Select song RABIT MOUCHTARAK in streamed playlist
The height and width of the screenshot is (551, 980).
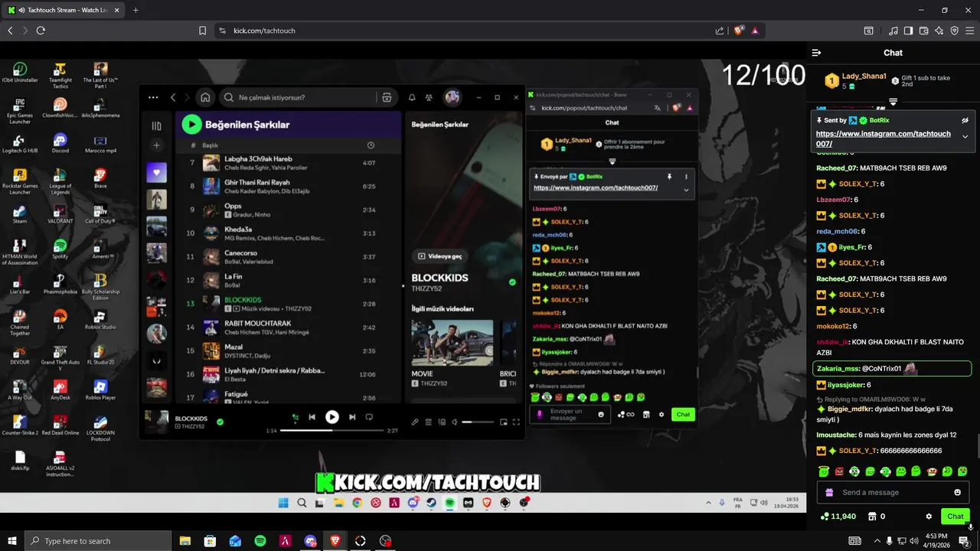289,327
